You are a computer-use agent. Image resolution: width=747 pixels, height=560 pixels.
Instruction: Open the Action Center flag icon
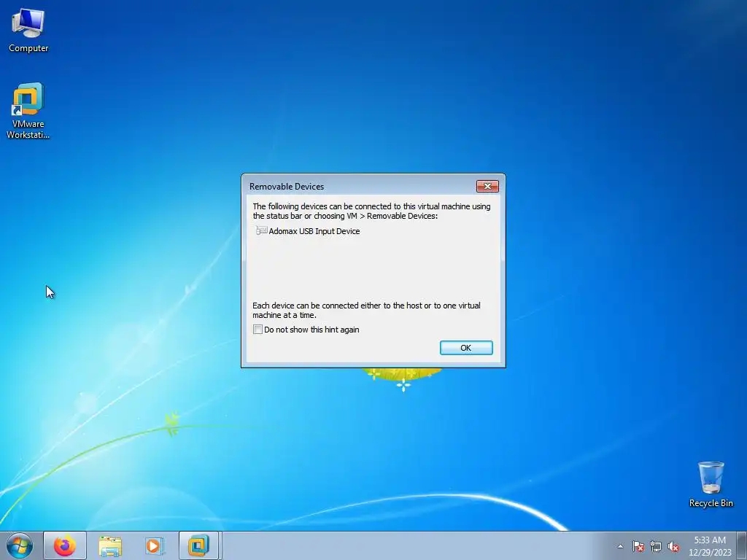[638, 546]
